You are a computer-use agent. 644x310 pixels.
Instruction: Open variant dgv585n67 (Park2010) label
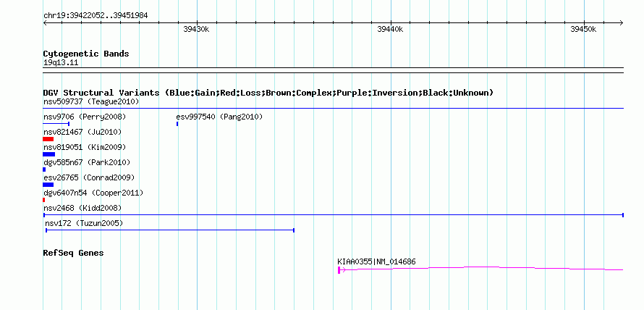click(87, 162)
